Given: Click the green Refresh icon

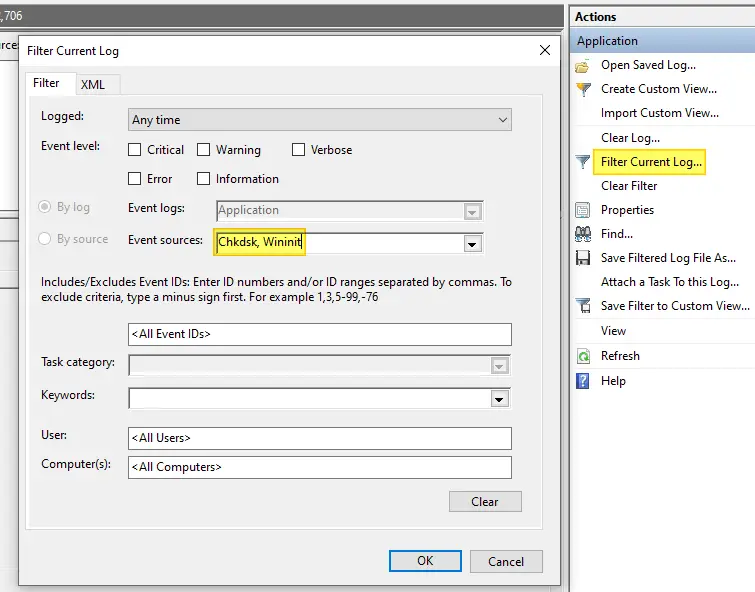Looking at the screenshot, I should click(x=583, y=356).
